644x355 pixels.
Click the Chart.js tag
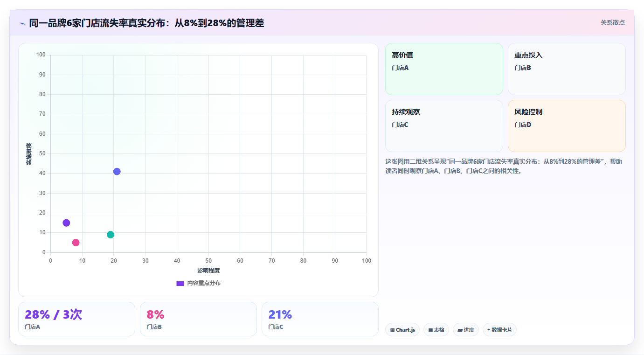[x=402, y=330]
